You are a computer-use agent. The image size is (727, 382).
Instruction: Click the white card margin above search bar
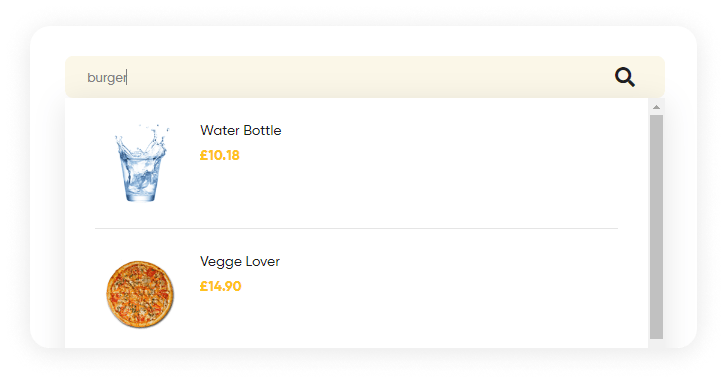pyautogui.click(x=365, y=42)
